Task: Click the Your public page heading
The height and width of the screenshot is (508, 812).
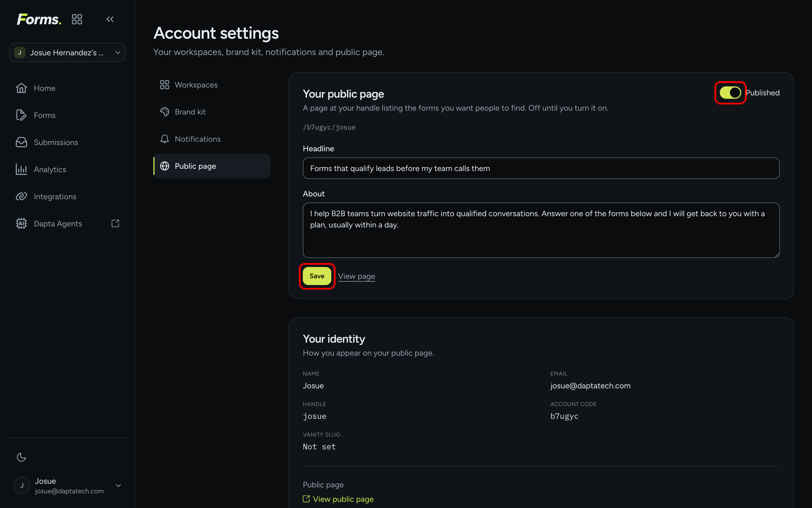Action: [343, 94]
